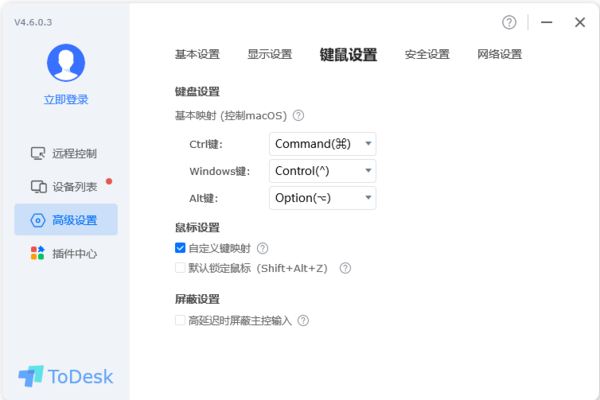The height and width of the screenshot is (400, 600).
Task: Open the Windows键 mapping dropdown
Action: (322, 171)
